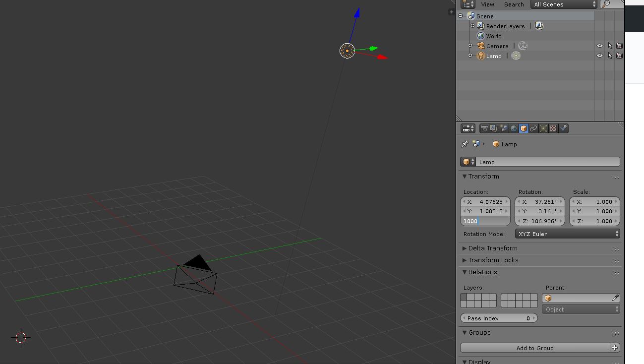This screenshot has height=364, width=644.
Task: Click the RenderLayers icon in the outliner
Action: pos(480,26)
